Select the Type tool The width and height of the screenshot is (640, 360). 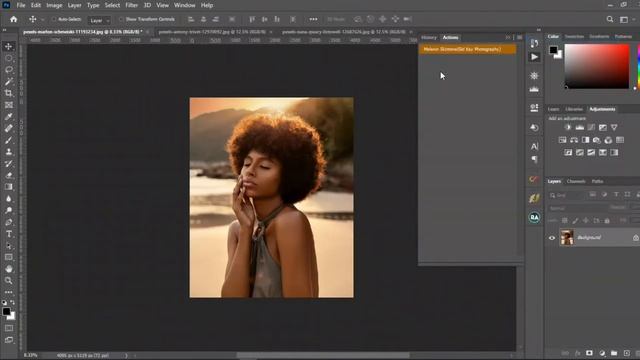point(8,234)
